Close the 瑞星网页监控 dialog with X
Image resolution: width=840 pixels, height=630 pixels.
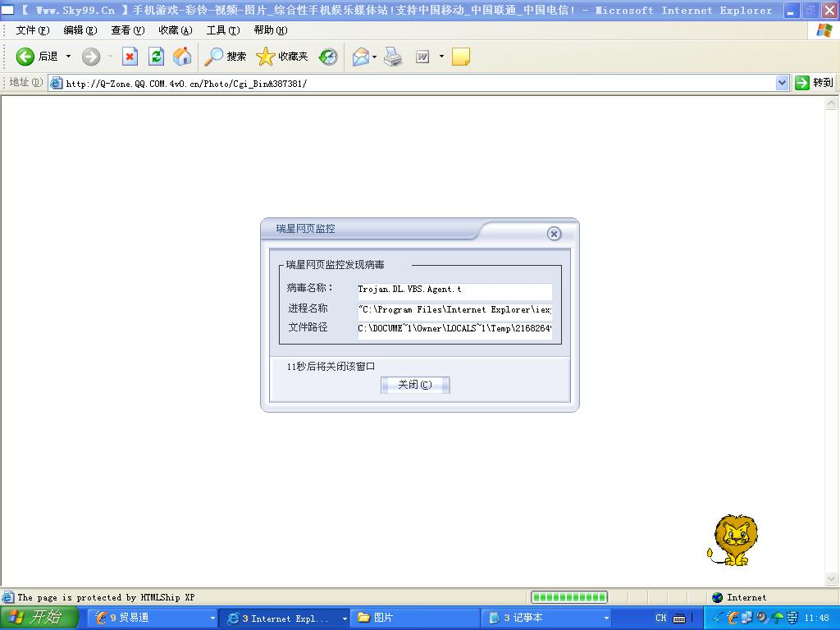coord(555,234)
